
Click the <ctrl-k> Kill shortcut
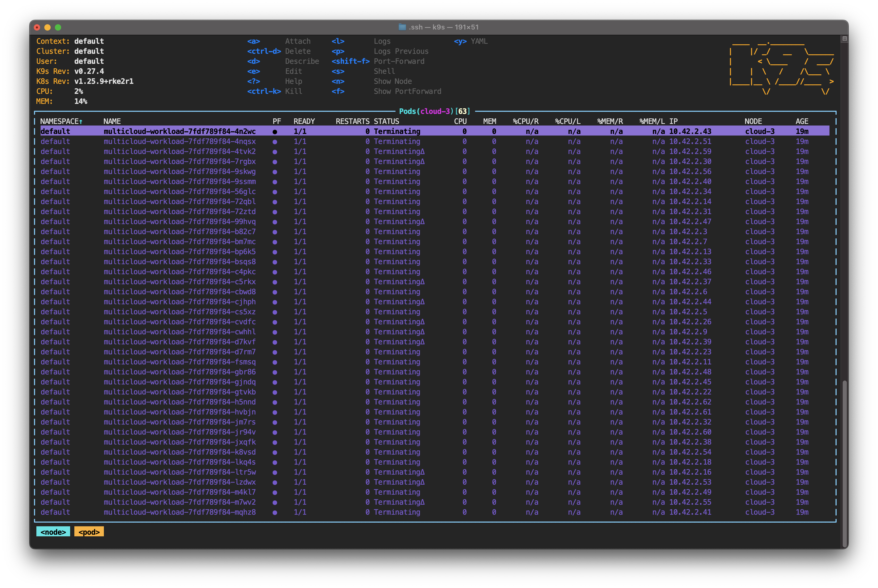tap(274, 91)
